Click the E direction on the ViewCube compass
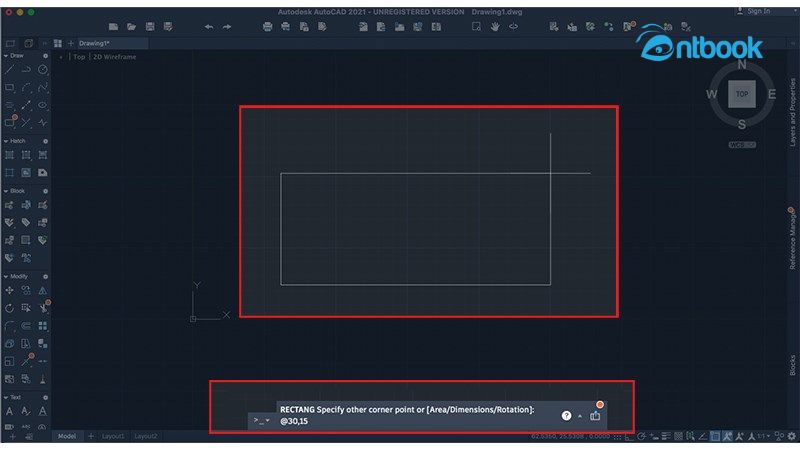 pyautogui.click(x=772, y=94)
